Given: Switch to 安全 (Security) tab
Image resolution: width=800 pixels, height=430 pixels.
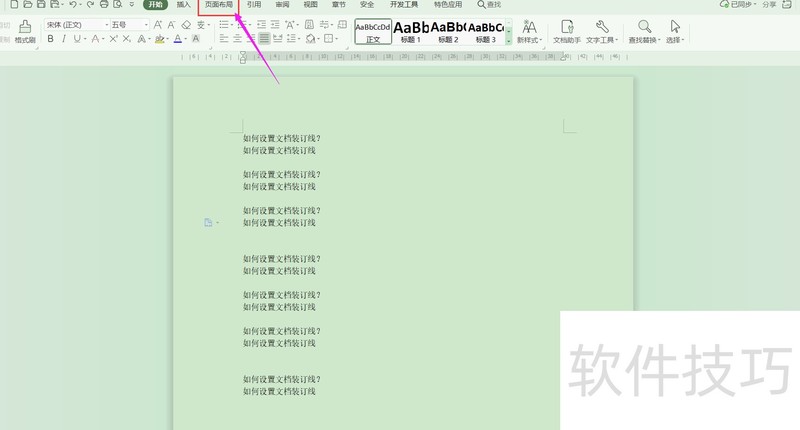Looking at the screenshot, I should click(x=367, y=5).
